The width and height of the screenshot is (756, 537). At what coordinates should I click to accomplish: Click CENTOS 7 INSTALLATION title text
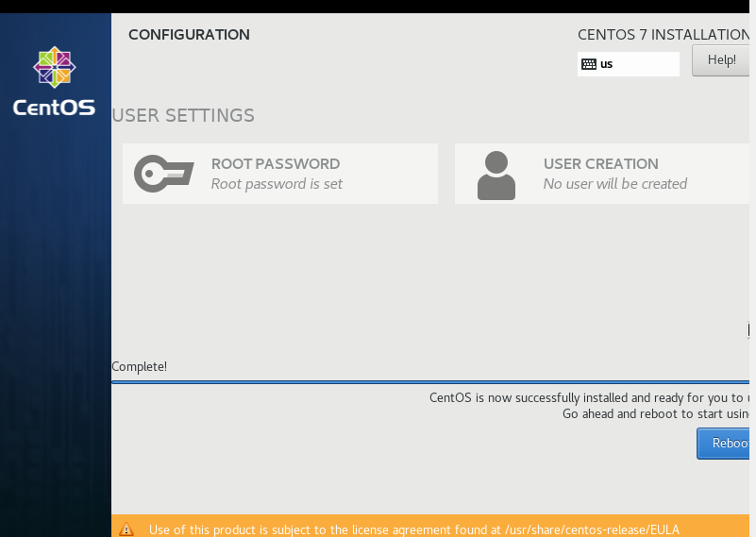664,35
